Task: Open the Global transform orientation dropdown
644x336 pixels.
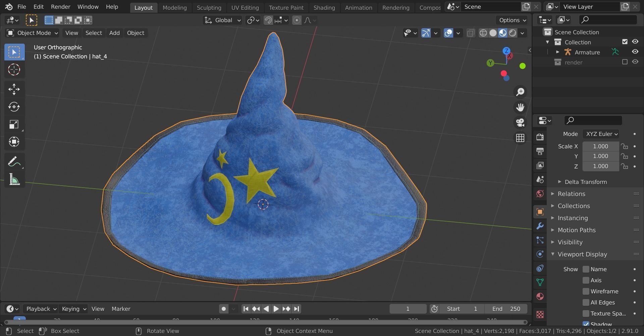Action: pyautogui.click(x=222, y=20)
